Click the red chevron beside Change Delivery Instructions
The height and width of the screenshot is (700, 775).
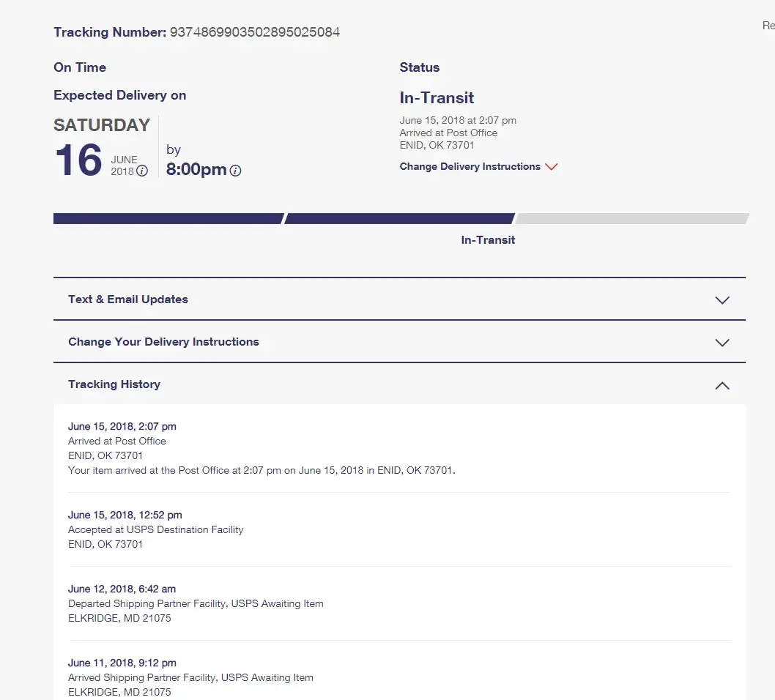click(552, 167)
